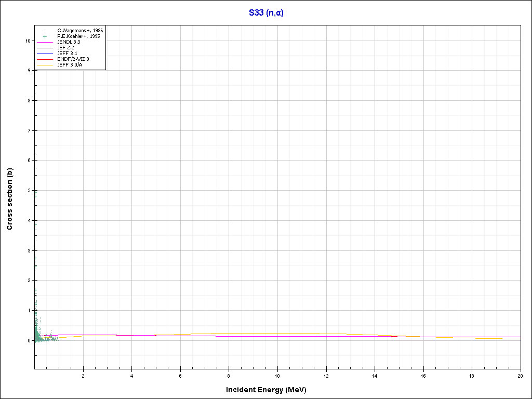Click the magenta JENDL 3.3 legend line

pos(45,42)
